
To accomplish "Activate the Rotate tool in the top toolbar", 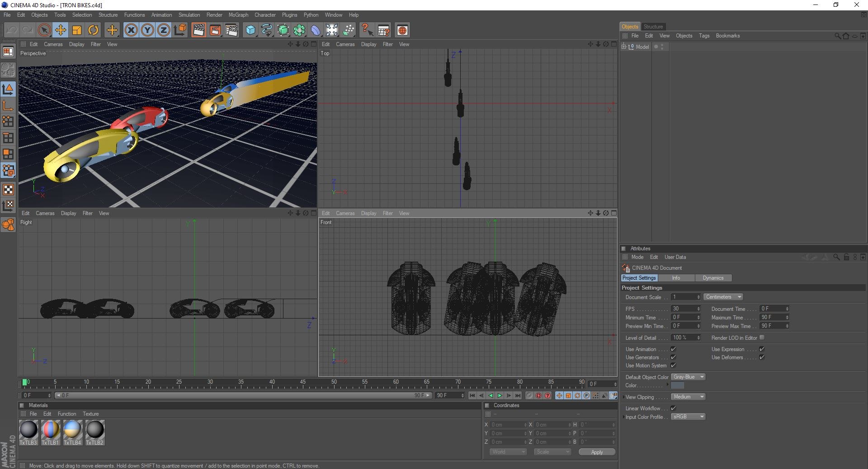I will [93, 30].
